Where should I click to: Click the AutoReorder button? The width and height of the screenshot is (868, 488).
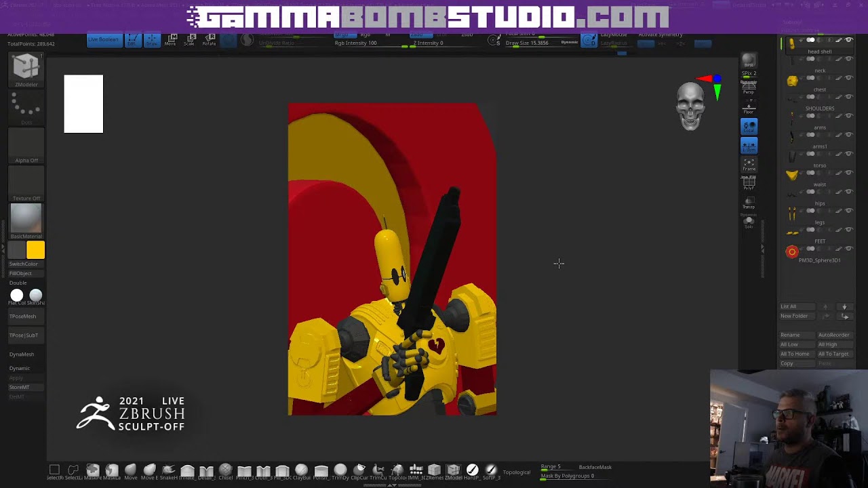(x=835, y=335)
